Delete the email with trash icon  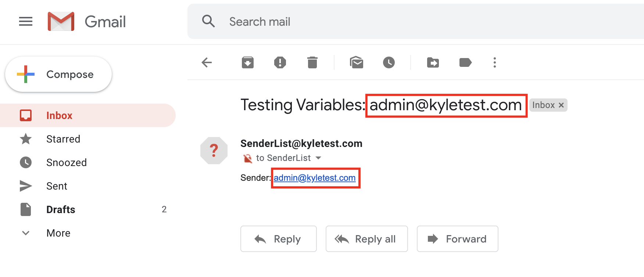pos(312,62)
